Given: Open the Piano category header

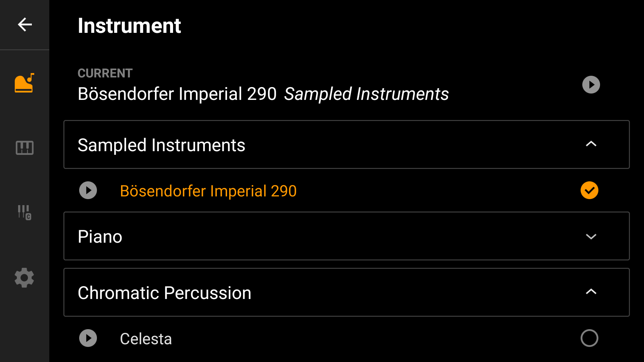Looking at the screenshot, I should point(100,236).
